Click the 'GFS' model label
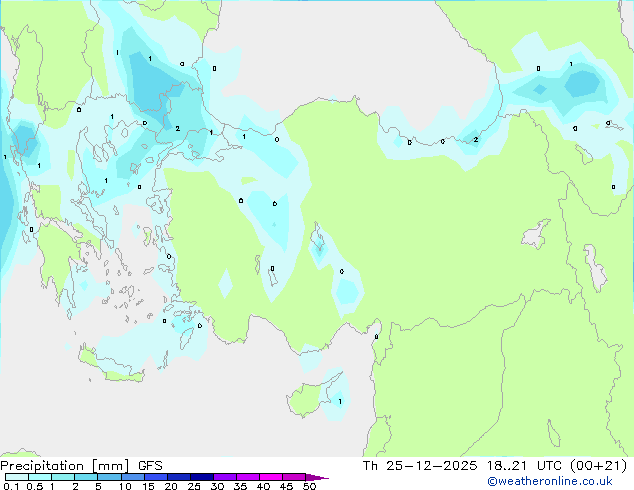This screenshot has height=490, width=634. [150, 466]
